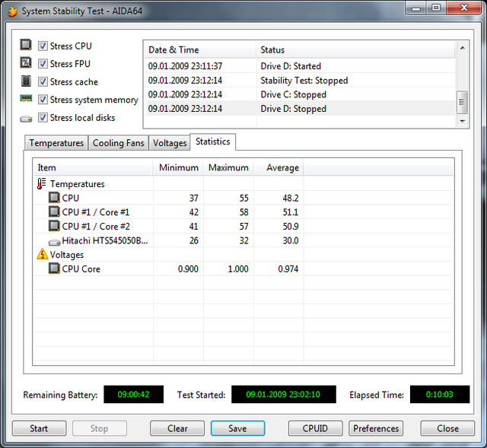Select the 'Stability Test: Stopped' log entry
Image resolution: width=487 pixels, height=448 pixels.
pyautogui.click(x=300, y=80)
